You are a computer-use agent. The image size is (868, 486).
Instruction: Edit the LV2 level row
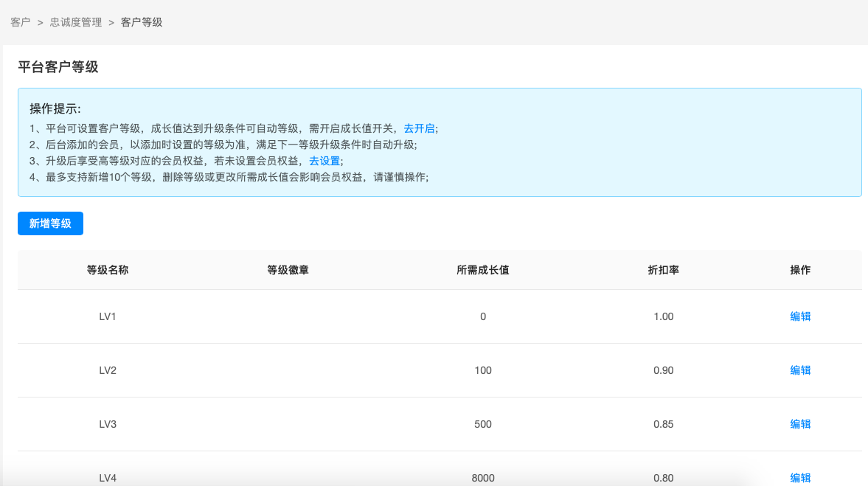tap(800, 370)
